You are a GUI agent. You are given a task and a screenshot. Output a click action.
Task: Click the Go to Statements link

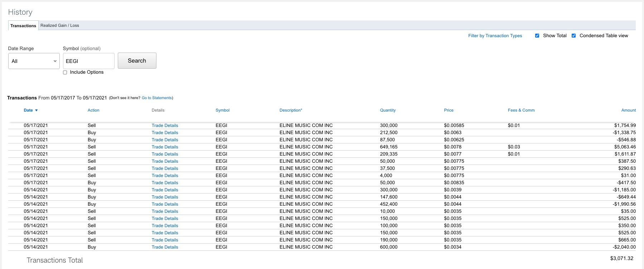(156, 98)
